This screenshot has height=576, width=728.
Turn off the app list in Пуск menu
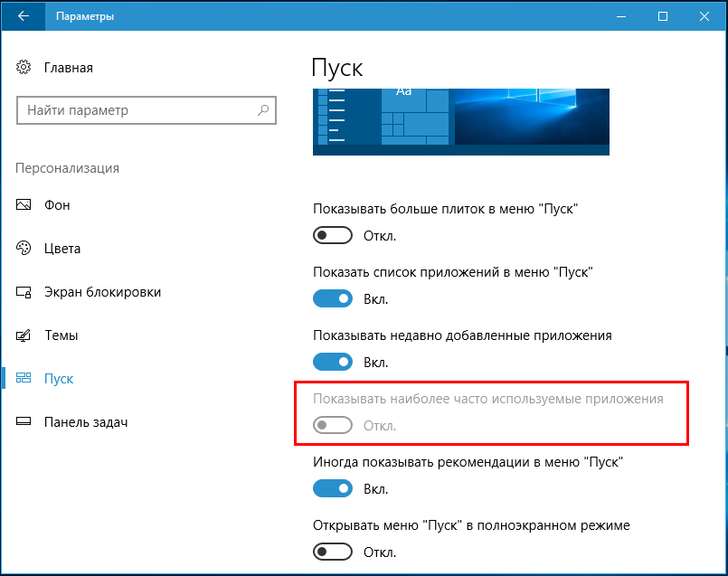click(x=333, y=298)
